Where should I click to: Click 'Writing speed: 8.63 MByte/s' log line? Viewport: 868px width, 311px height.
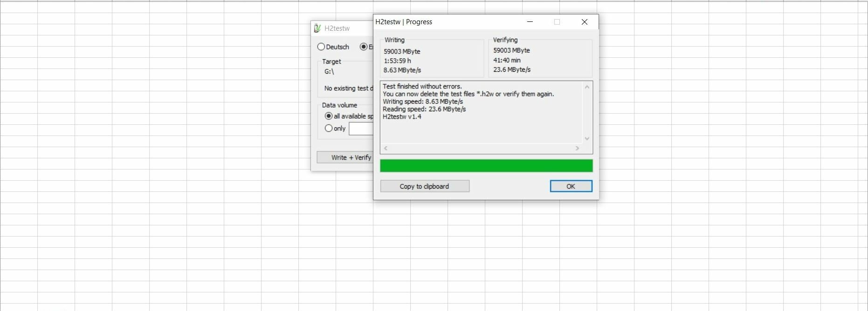[423, 101]
